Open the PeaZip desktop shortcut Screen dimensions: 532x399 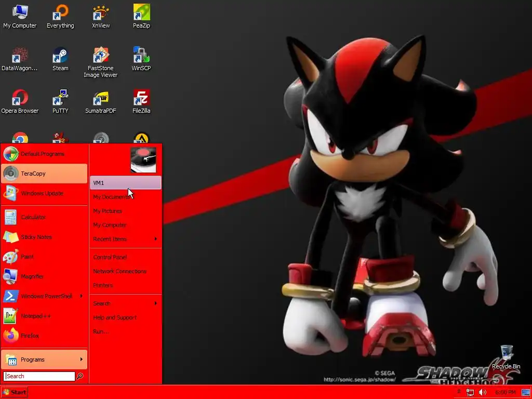[x=141, y=16]
